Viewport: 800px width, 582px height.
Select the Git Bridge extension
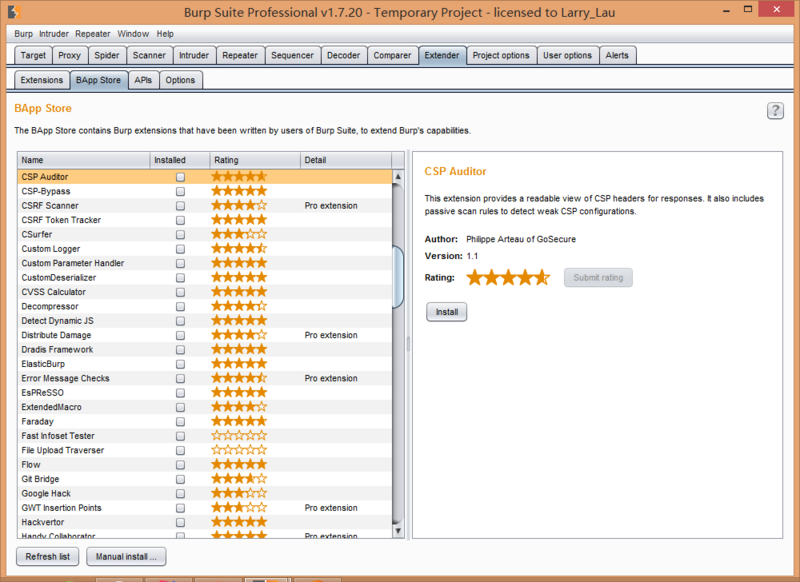coord(205,479)
